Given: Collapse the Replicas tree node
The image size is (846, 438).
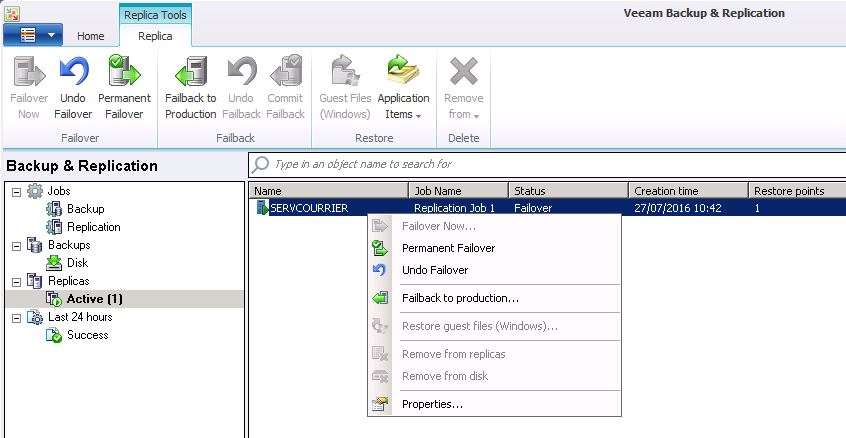Looking at the screenshot, I should [16, 282].
